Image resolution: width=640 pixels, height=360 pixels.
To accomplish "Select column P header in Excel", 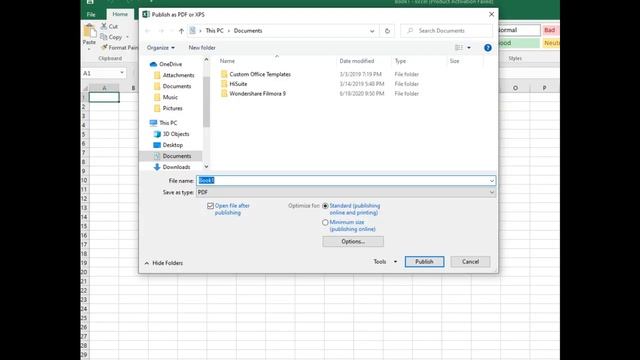I will point(544,88).
